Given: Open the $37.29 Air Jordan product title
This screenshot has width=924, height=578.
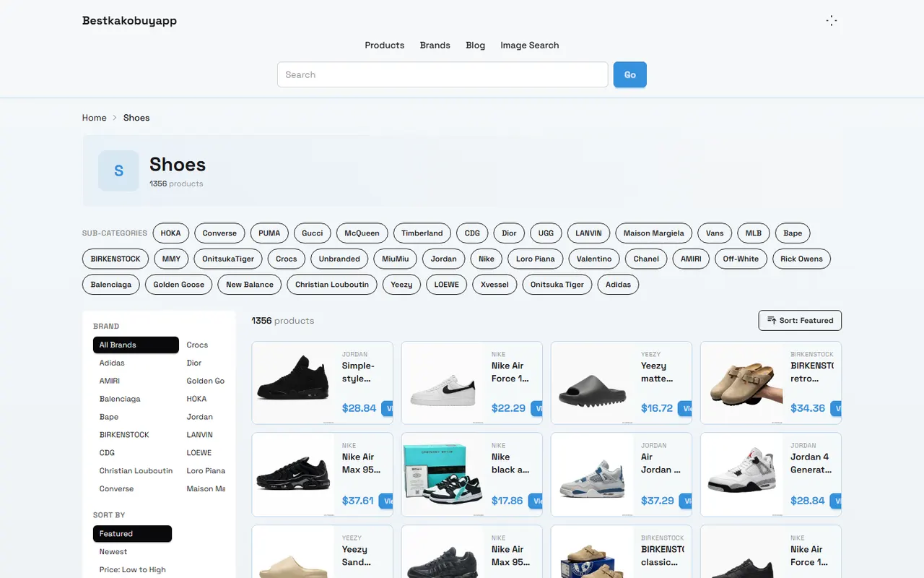Looking at the screenshot, I should coord(661,463).
